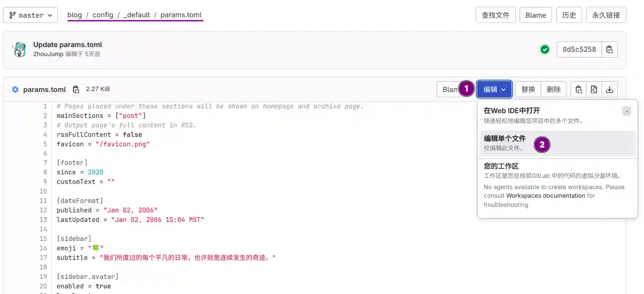Open raw file view icon
Image resolution: width=644 pixels, height=294 pixels.
pos(594,89)
